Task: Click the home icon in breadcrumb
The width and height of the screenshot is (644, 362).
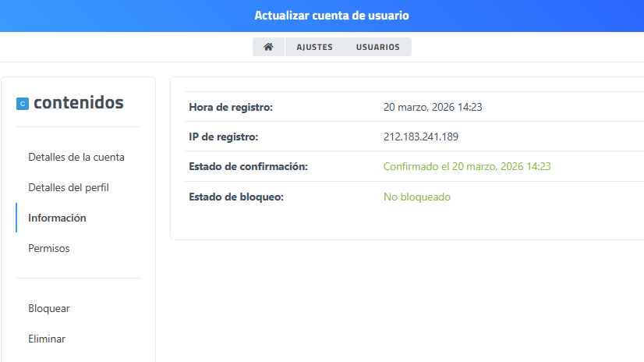Action: click(268, 47)
